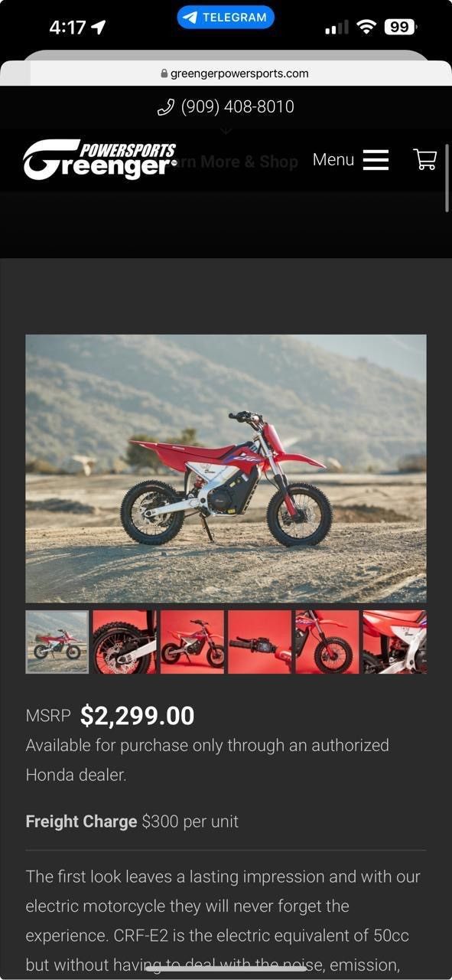
Task: Select fourth thumbnail showing handlebar grip
Action: (259, 642)
